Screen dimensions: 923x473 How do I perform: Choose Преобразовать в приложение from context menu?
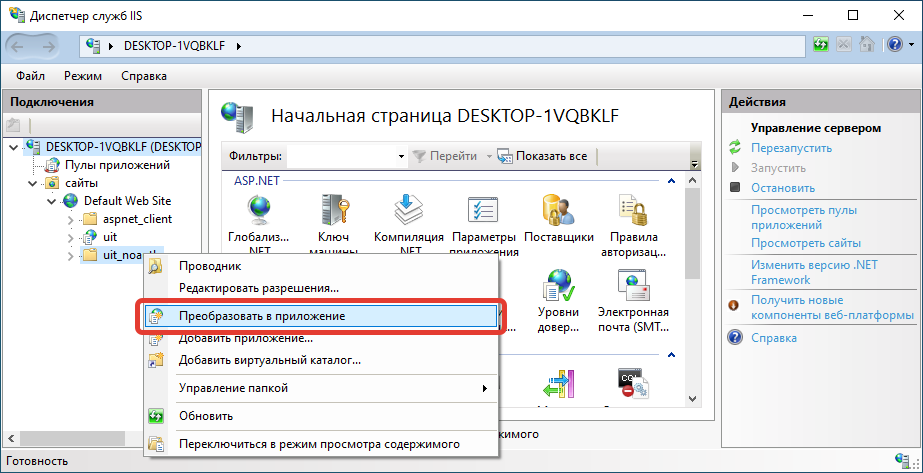point(262,316)
